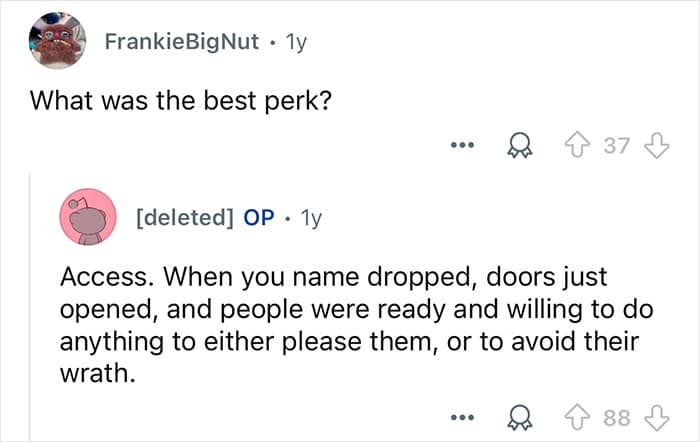Click the 1y timestamp on FrankieBigNut's comment
This screenshot has width=700, height=442.
point(296,43)
